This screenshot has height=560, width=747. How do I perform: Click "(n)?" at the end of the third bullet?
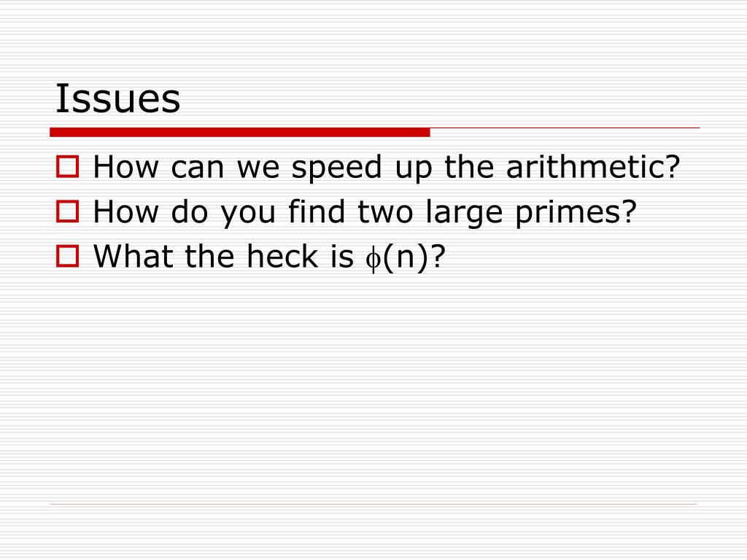point(414,257)
